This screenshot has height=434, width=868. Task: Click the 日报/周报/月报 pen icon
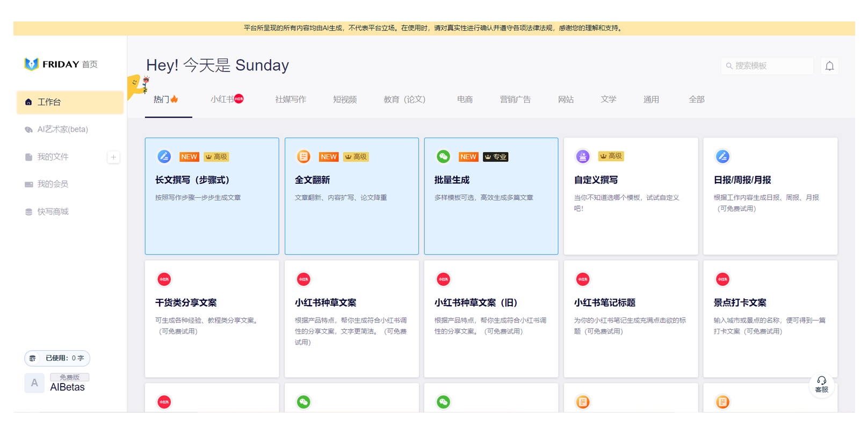(722, 156)
